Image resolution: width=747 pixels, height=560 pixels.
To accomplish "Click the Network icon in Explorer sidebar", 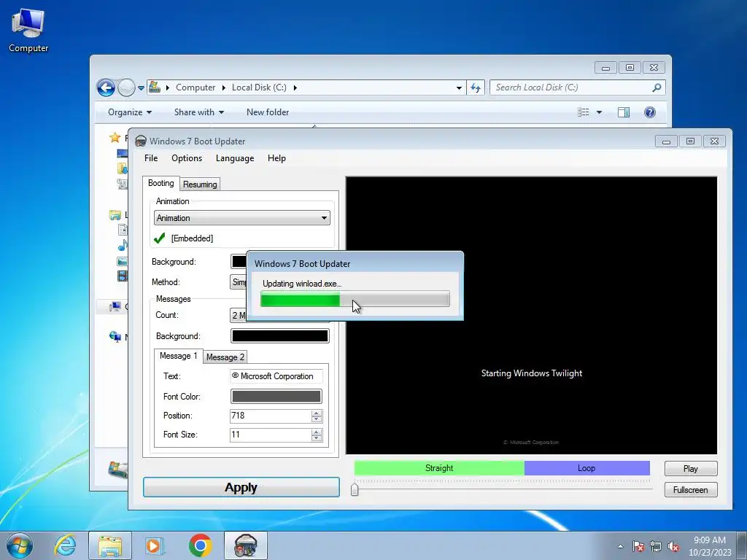I will (115, 337).
